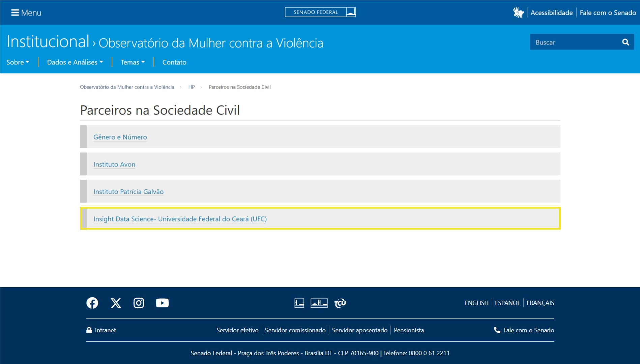This screenshot has height=364, width=640.
Task: Switch language to FRANÇAIS
Action: pyautogui.click(x=540, y=303)
